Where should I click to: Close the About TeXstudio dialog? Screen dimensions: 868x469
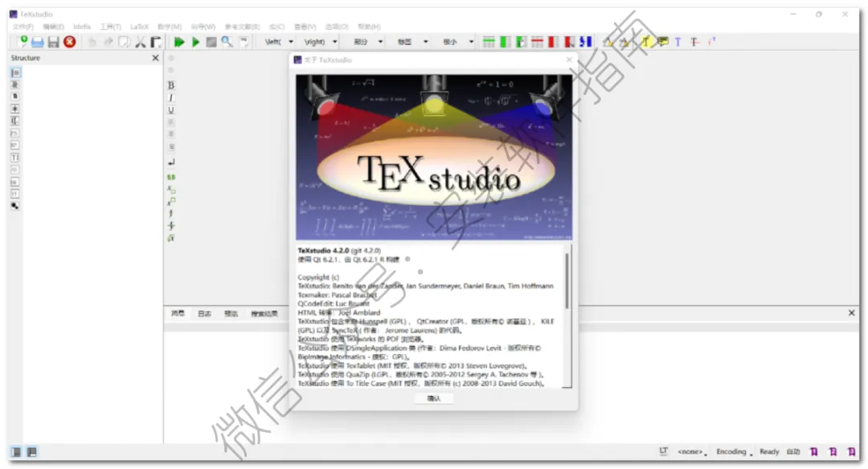tap(569, 60)
